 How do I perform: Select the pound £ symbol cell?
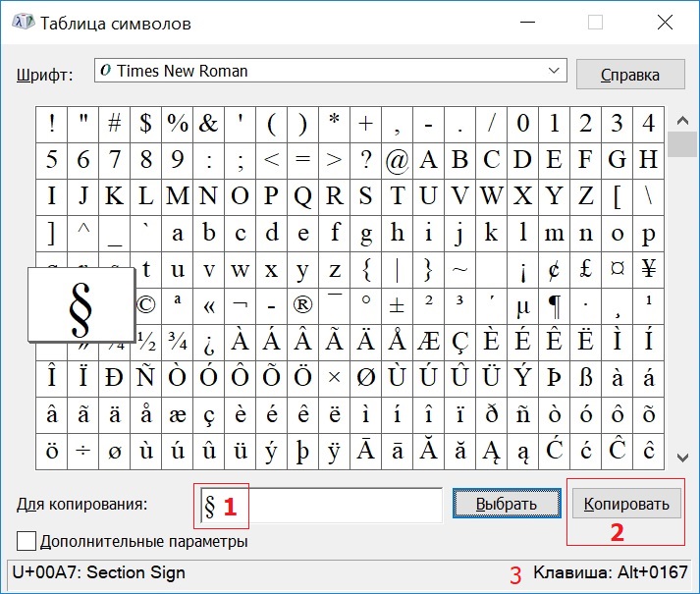pyautogui.click(x=586, y=270)
